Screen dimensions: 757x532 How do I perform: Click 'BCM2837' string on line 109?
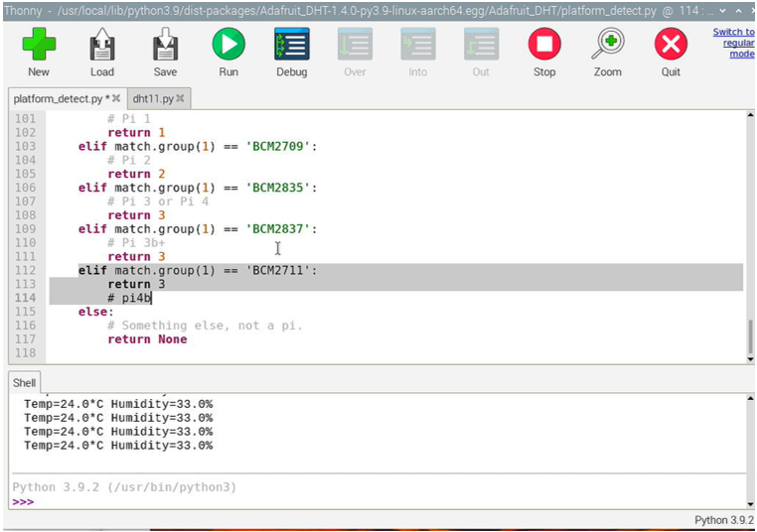pos(277,229)
